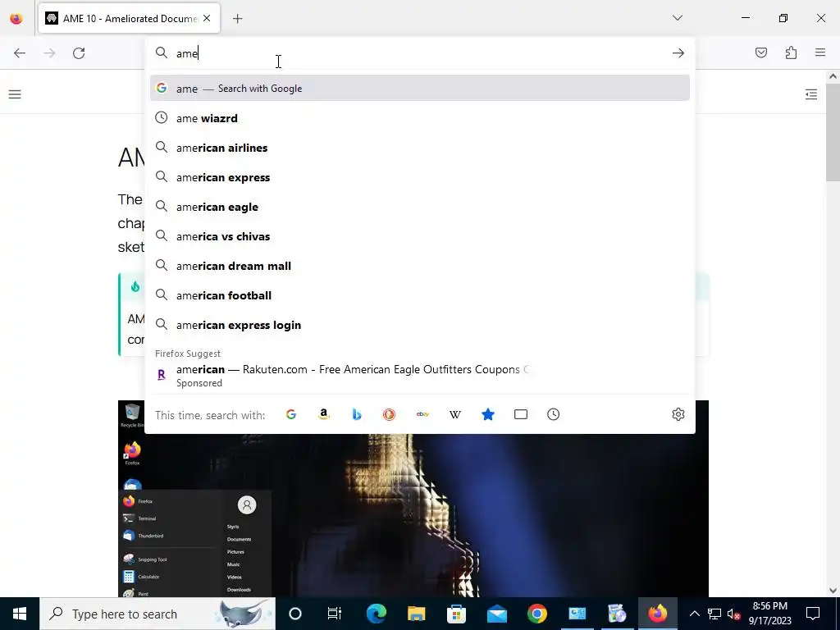
Task: Reload the current page
Action: pos(79,53)
